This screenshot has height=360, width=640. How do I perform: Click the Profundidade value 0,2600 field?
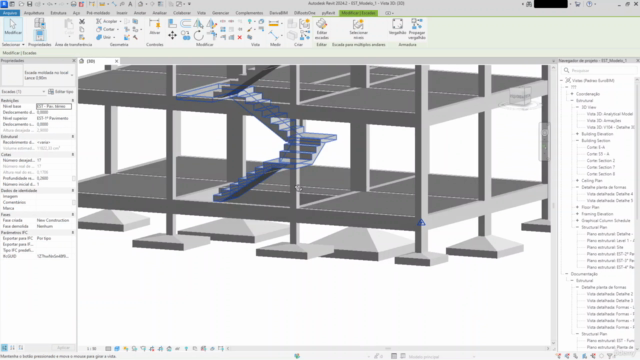click(53, 178)
